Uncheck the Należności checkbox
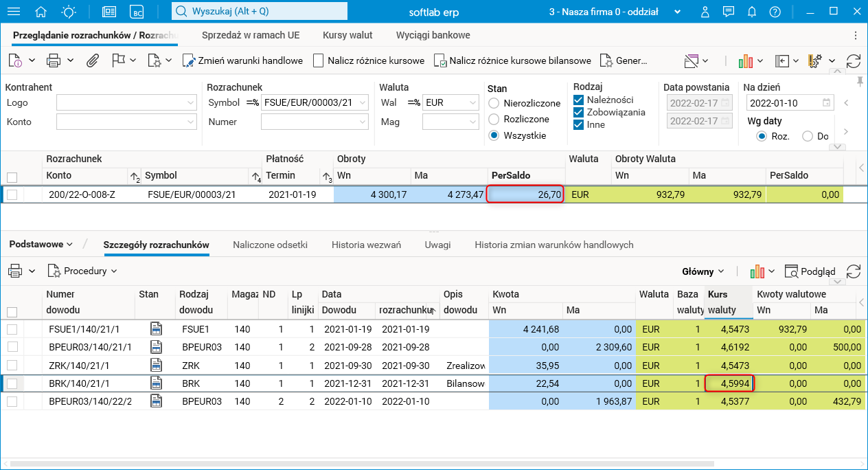This screenshot has height=470, width=868. pos(578,100)
